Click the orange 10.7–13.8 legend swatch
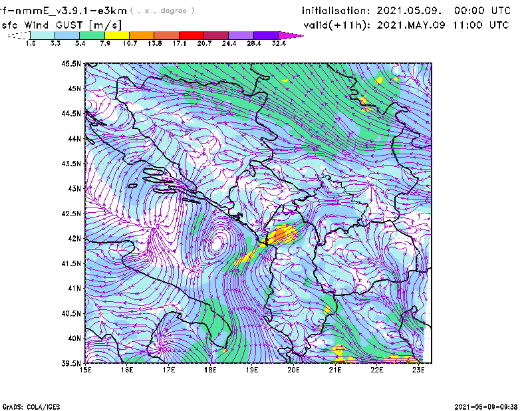 (x=142, y=35)
